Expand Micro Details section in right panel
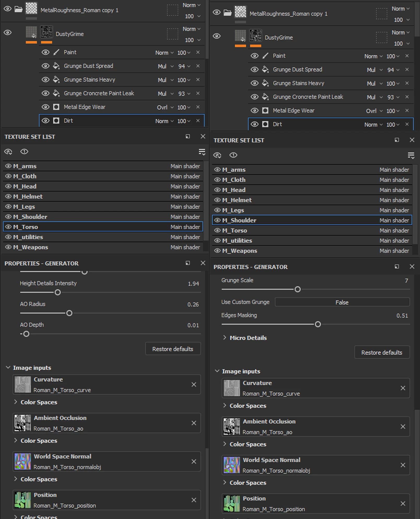The width and height of the screenshot is (420, 519). pos(224,337)
